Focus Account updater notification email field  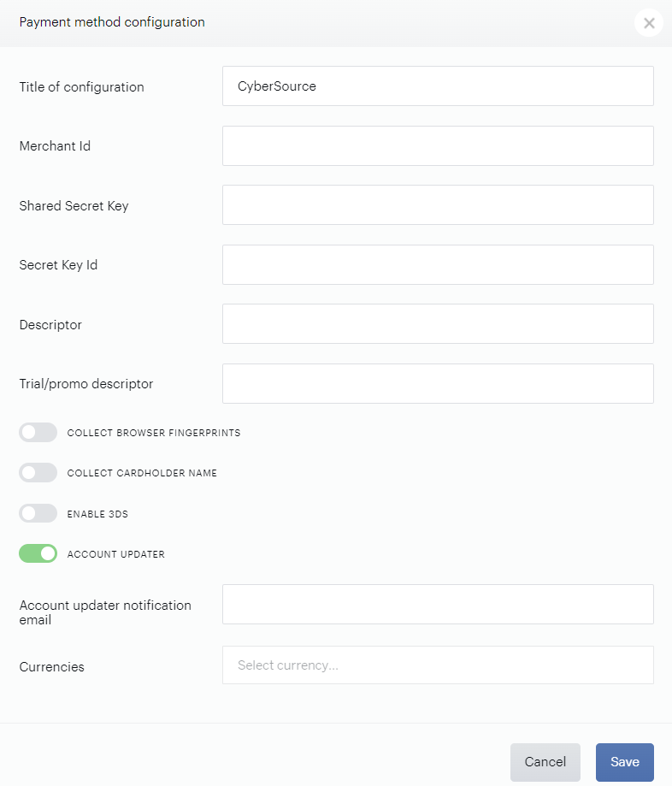438,604
